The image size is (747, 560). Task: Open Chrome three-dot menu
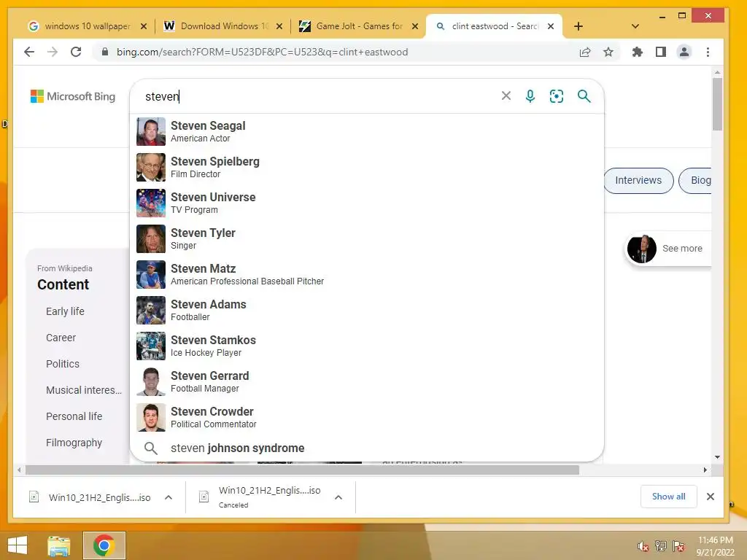coord(708,52)
